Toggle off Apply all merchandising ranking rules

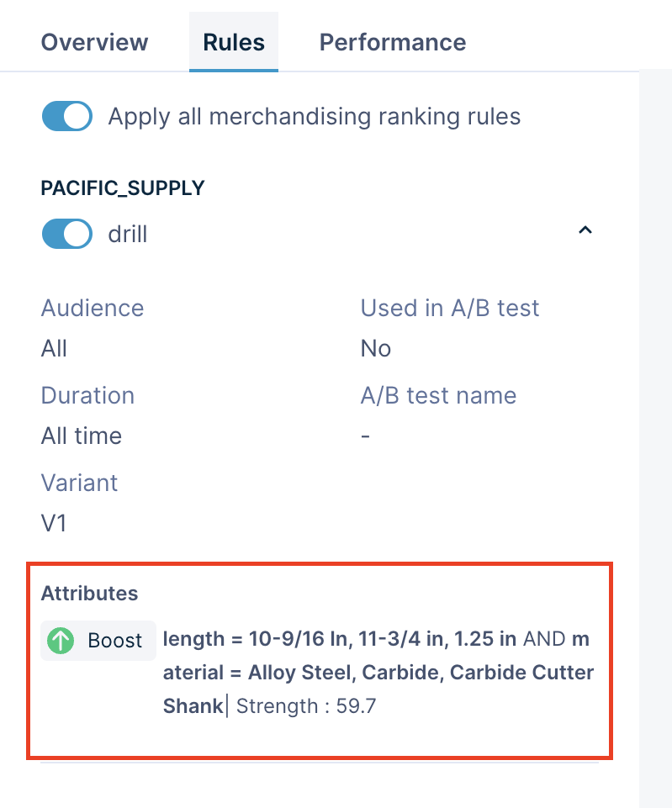pyautogui.click(x=66, y=116)
